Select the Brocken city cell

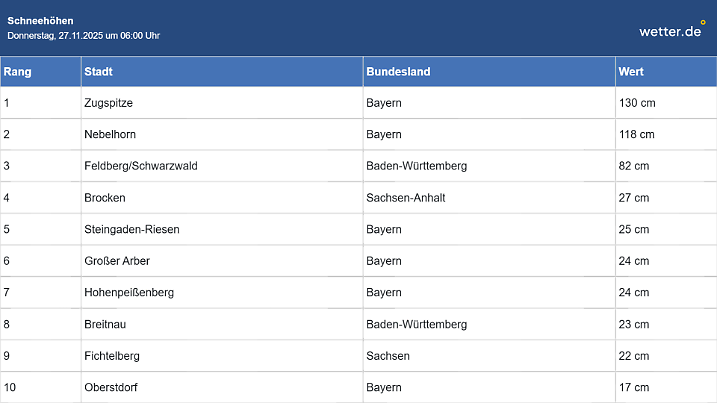coord(105,198)
